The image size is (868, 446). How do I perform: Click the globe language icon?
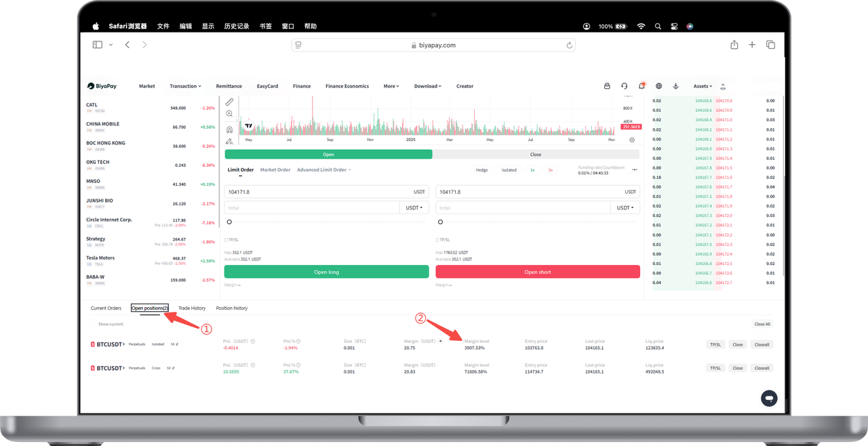point(658,86)
